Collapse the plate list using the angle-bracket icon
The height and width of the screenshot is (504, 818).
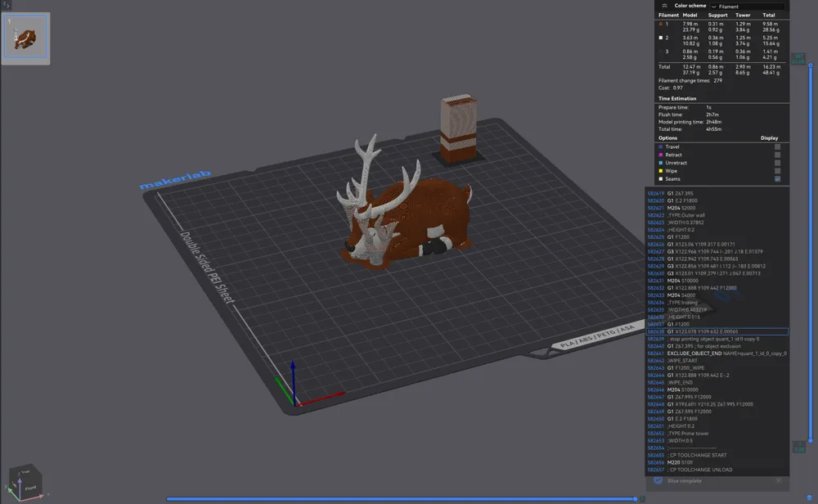click(x=7, y=4)
